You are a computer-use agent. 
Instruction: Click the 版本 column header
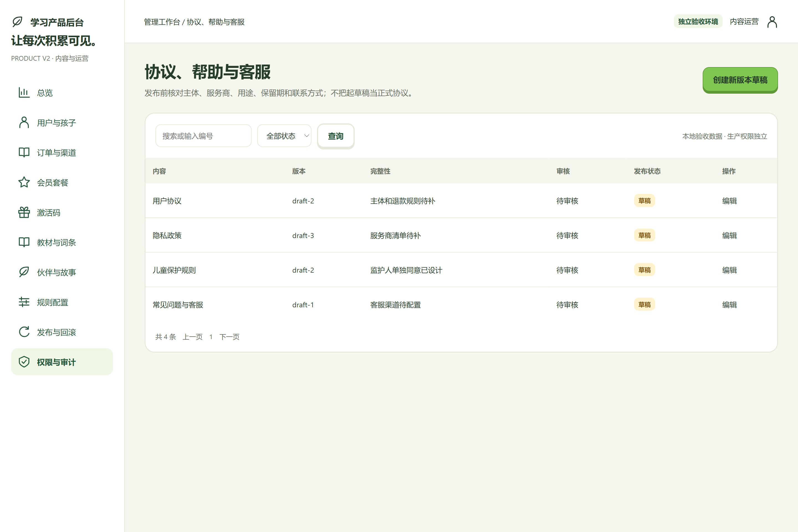click(299, 171)
